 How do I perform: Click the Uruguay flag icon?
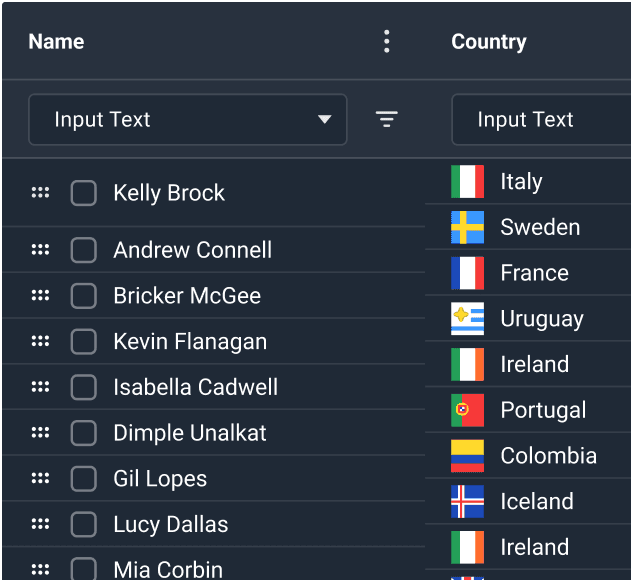pos(467,319)
